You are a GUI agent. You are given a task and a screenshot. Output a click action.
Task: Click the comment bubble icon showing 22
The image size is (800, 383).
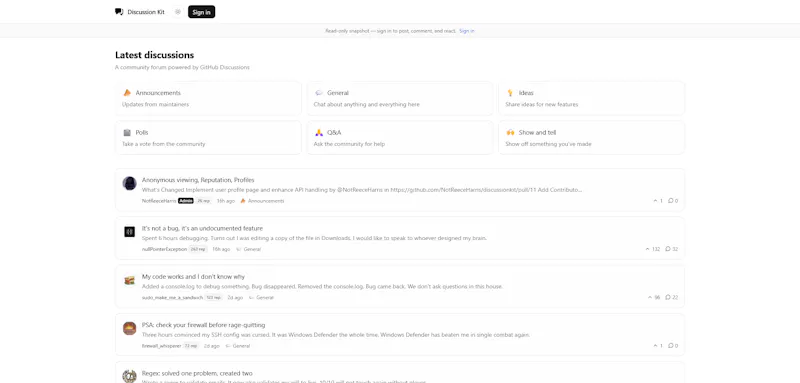pos(668,297)
